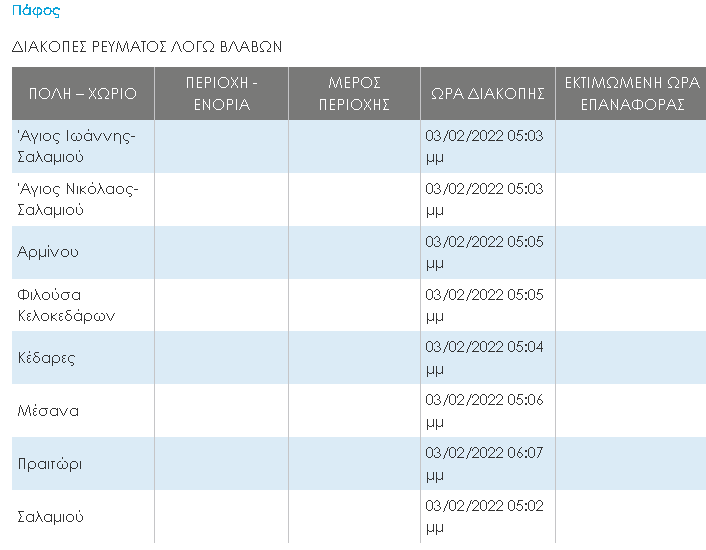Click the outage time cell for Αρμίνου

coord(488,252)
